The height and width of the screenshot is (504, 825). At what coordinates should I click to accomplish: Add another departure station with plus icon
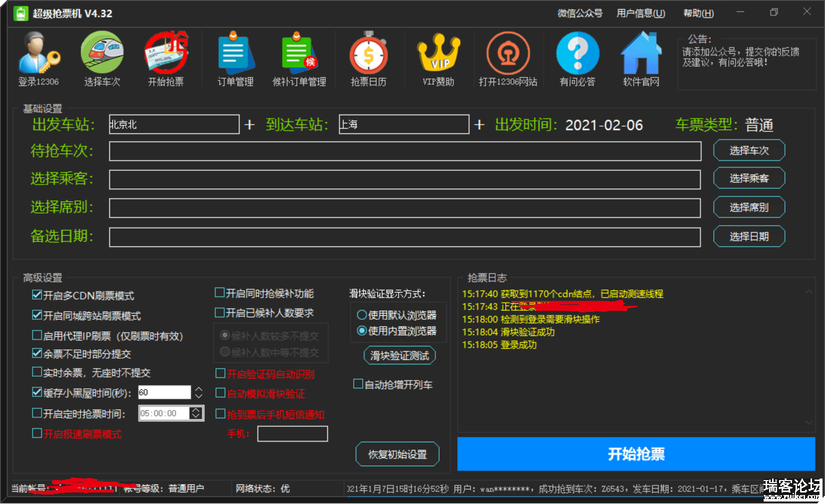coord(250,124)
